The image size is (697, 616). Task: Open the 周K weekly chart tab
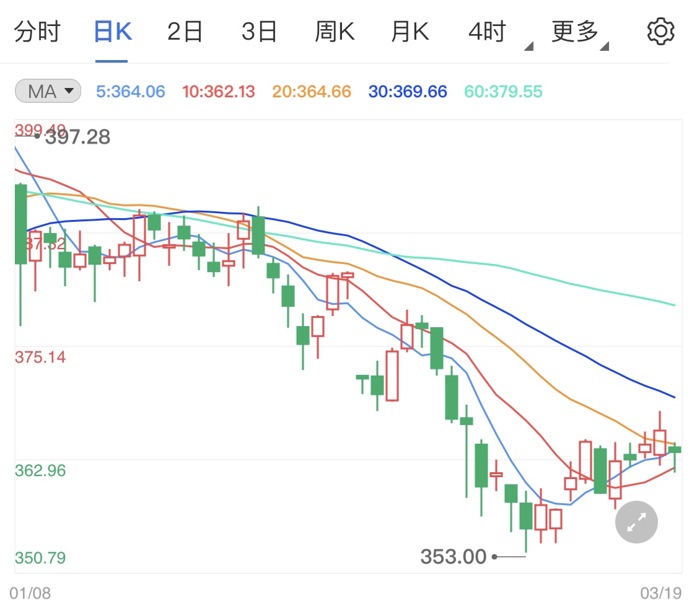pyautogui.click(x=335, y=32)
